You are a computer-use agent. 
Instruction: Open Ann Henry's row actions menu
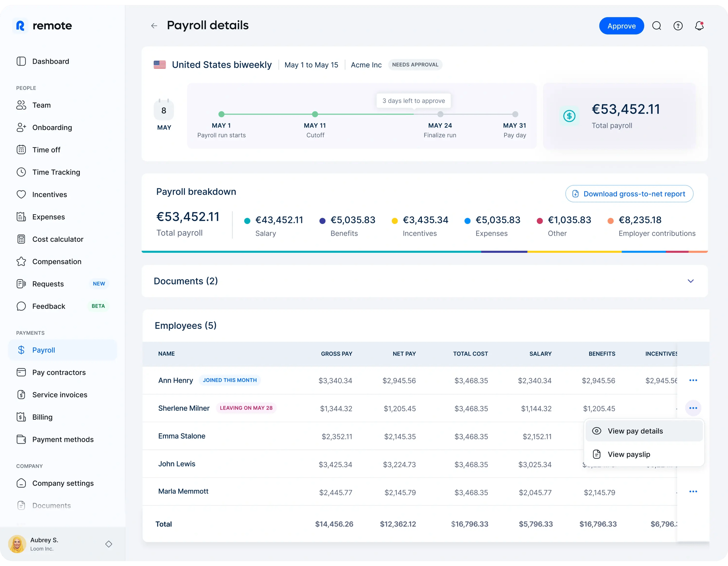click(693, 380)
